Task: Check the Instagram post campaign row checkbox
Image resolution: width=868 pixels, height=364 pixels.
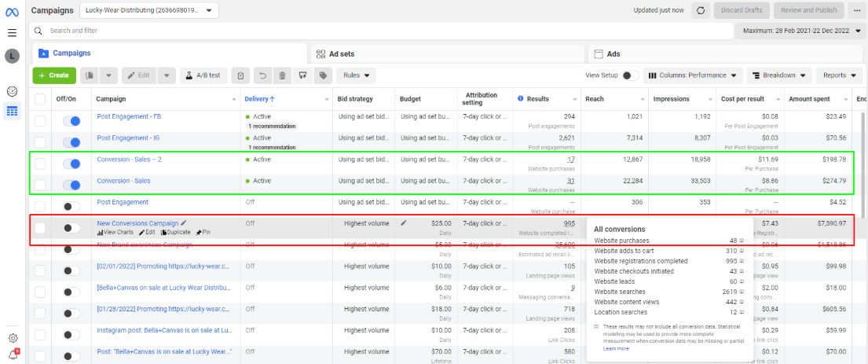Action: (x=40, y=335)
